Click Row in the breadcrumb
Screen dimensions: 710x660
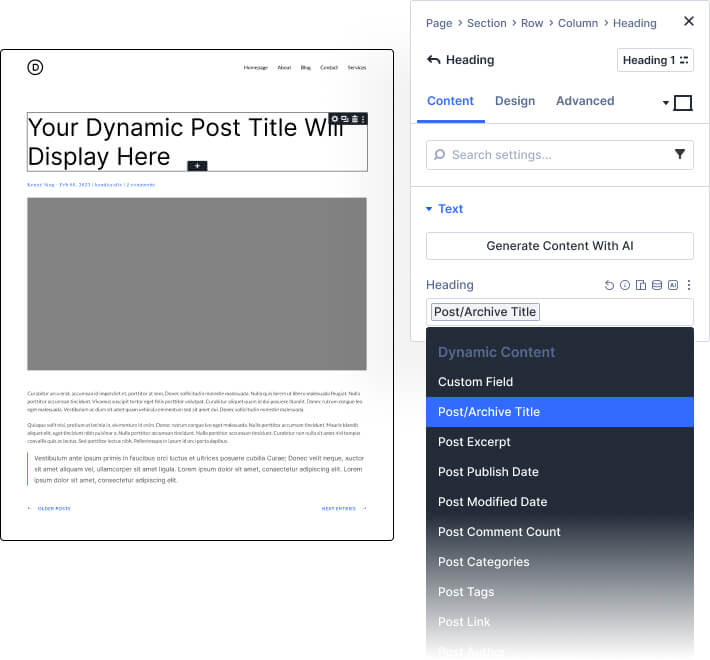(532, 23)
